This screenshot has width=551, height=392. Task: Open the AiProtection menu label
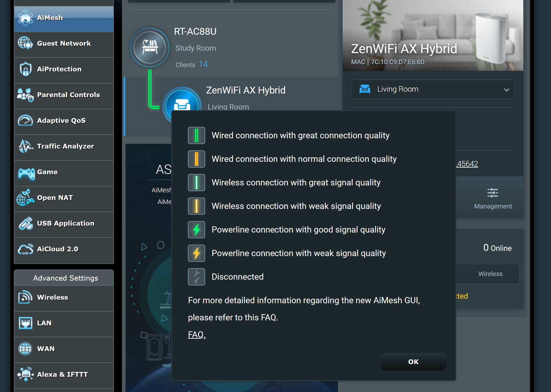59,69
